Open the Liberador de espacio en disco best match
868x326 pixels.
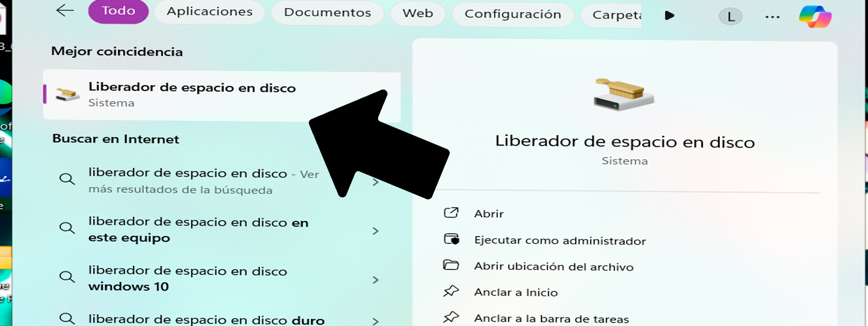222,95
